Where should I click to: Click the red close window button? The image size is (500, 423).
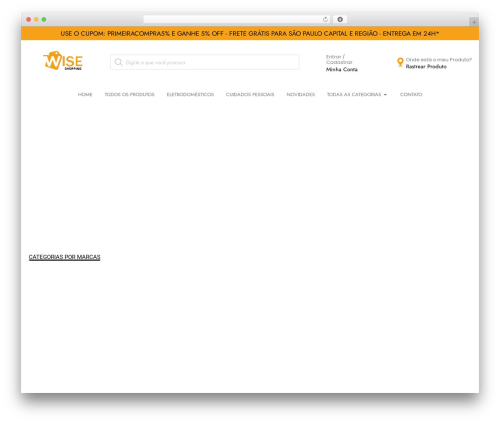click(x=29, y=20)
